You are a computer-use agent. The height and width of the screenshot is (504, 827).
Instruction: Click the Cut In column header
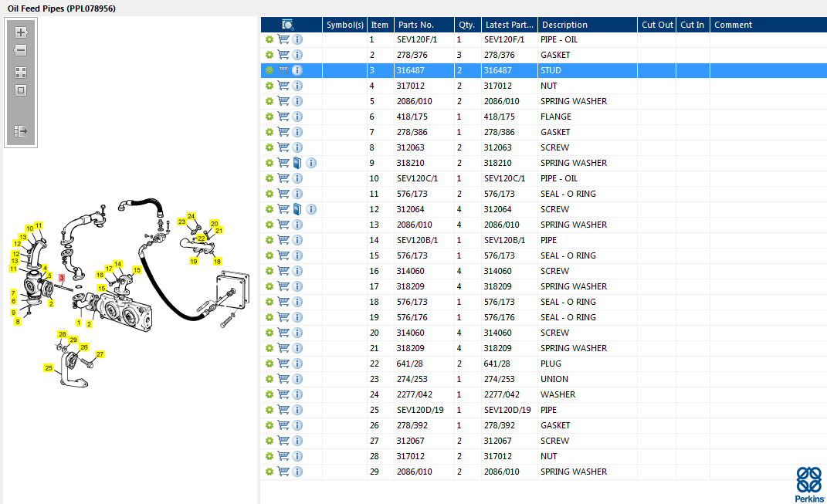click(693, 25)
